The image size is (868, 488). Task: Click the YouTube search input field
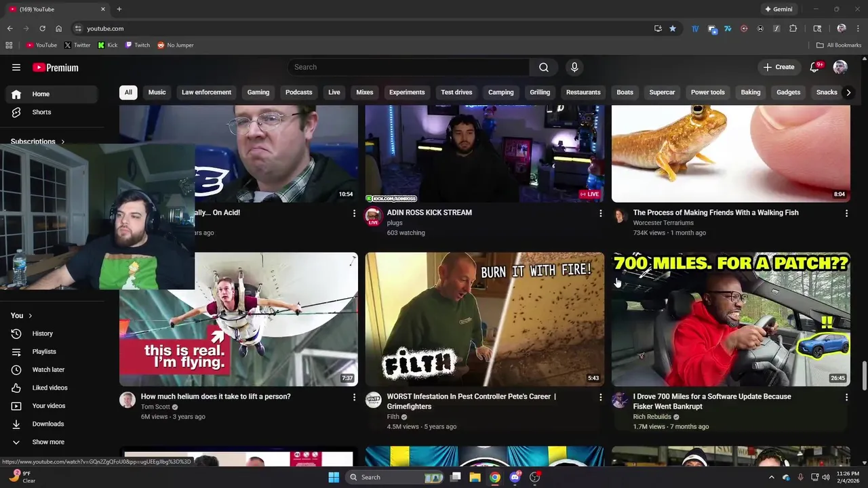tap(408, 67)
